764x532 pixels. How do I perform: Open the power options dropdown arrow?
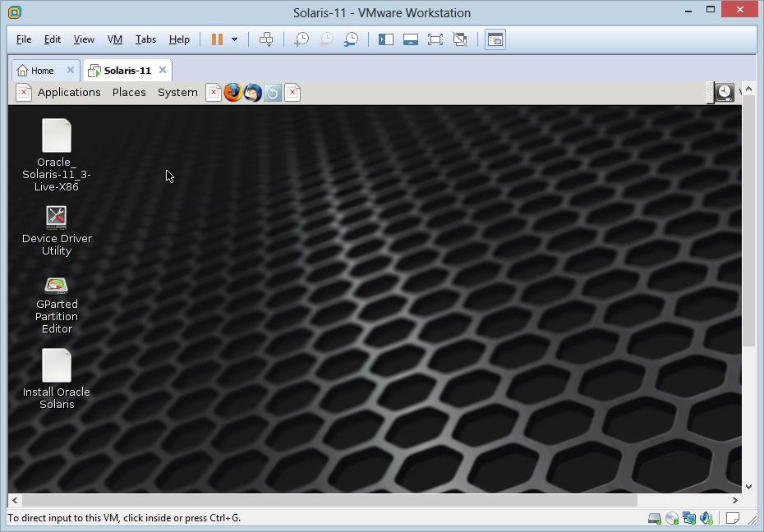pyautogui.click(x=234, y=39)
